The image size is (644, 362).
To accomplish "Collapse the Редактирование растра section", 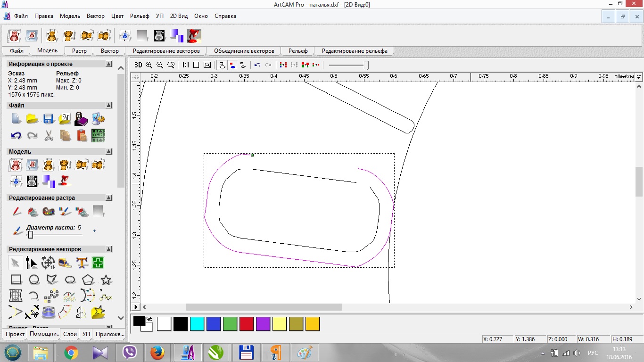I will (x=109, y=198).
